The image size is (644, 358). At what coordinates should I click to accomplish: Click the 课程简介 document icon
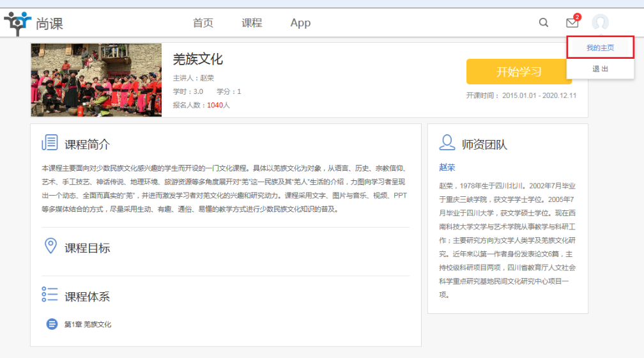click(50, 143)
